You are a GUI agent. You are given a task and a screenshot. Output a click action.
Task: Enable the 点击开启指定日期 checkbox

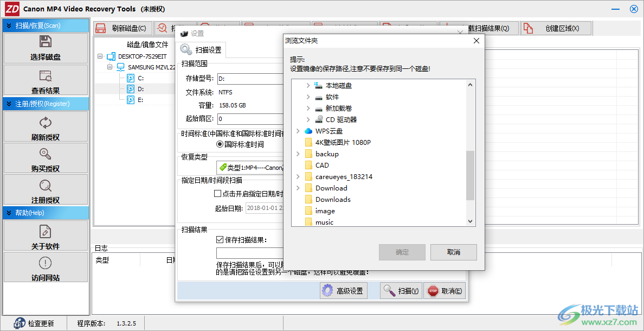click(x=218, y=193)
